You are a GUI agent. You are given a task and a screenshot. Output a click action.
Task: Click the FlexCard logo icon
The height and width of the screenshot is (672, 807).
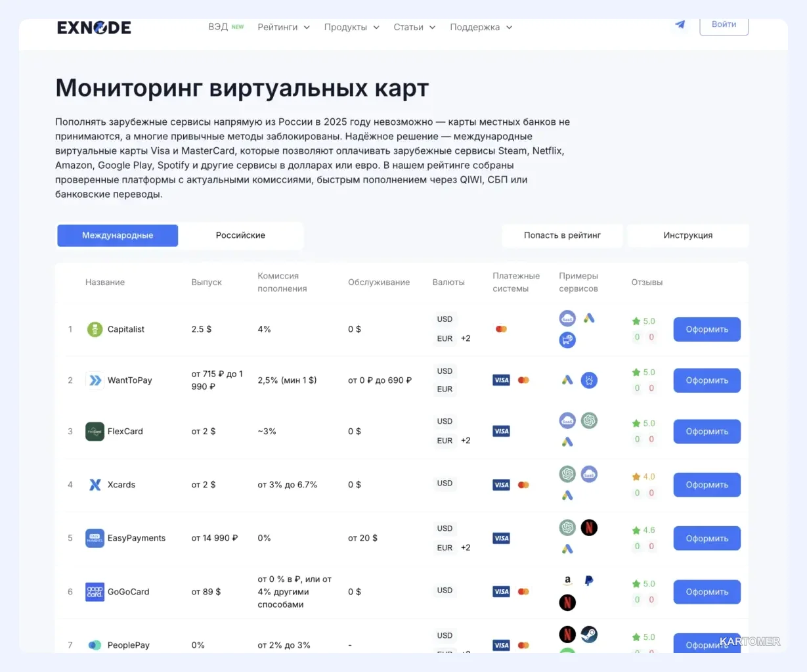pyautogui.click(x=95, y=432)
